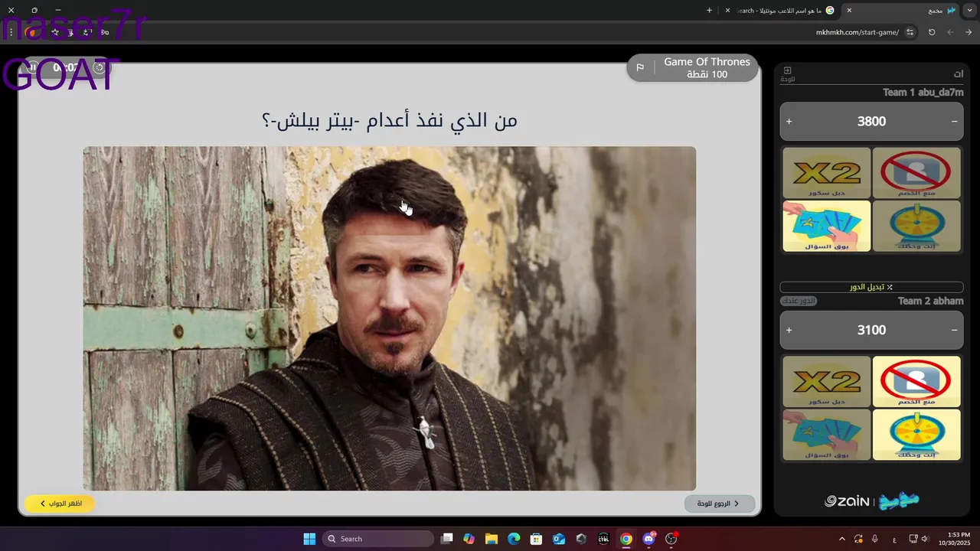Open Microsoft Store from taskbar
The height and width of the screenshot is (551, 980).
[537, 539]
